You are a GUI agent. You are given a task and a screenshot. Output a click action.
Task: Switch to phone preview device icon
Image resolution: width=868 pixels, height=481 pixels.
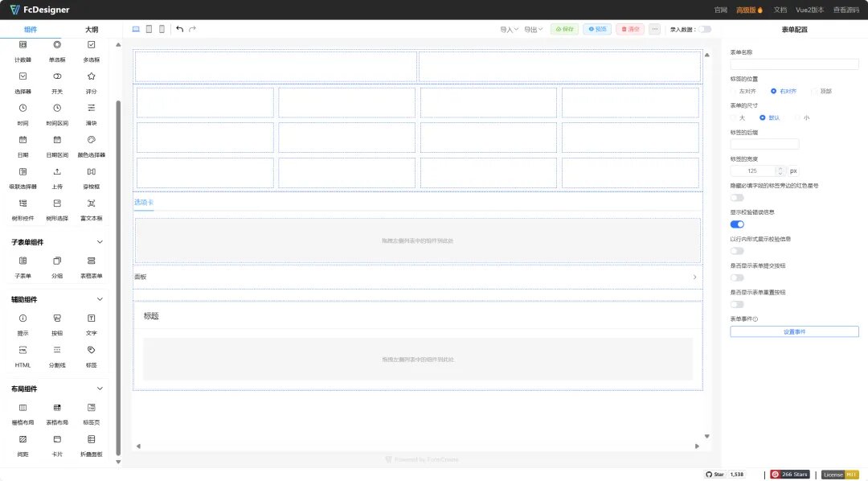[x=162, y=29]
